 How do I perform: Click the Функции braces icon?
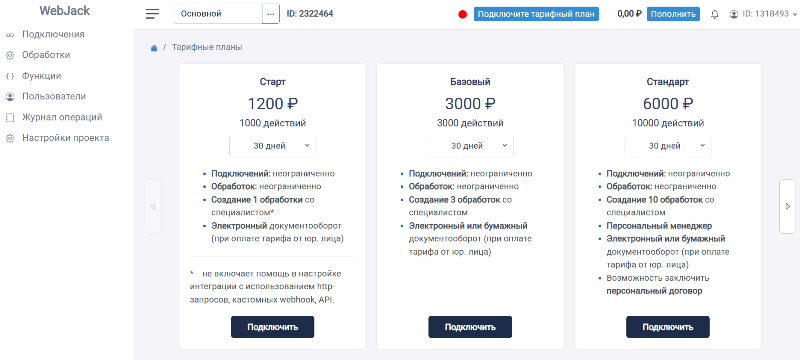click(x=10, y=76)
